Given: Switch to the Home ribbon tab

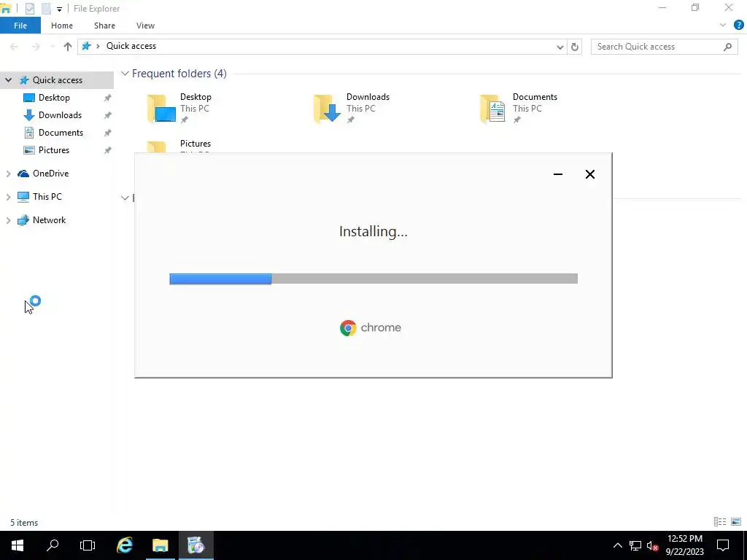Looking at the screenshot, I should pos(62,26).
